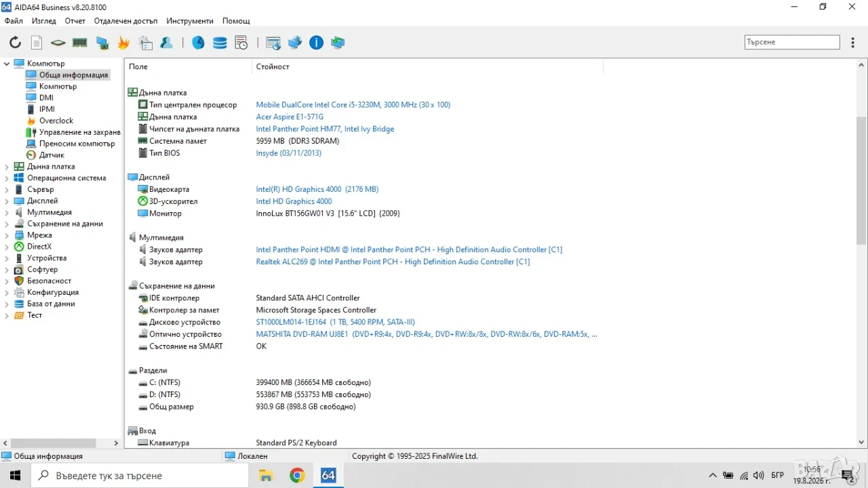
Task: Click the networked computers globe toolbar icon
Action: pos(295,43)
